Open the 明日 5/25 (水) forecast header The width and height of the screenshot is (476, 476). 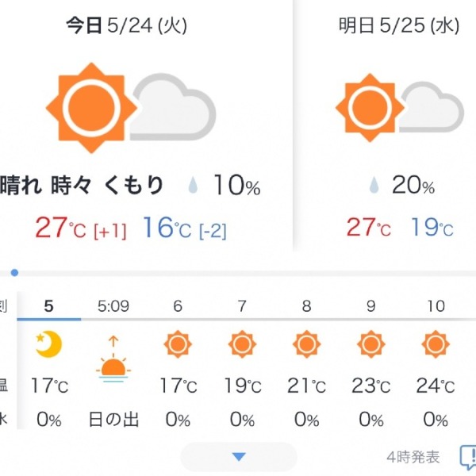tap(399, 26)
